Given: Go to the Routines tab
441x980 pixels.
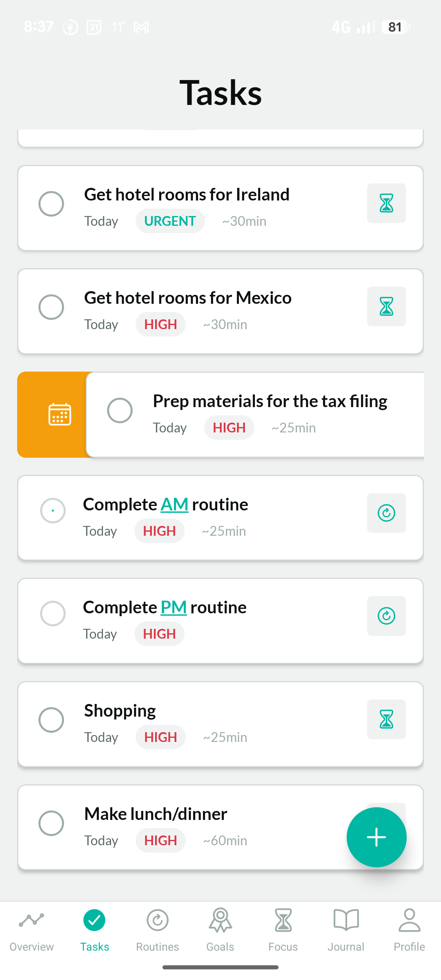Looking at the screenshot, I should (158, 928).
